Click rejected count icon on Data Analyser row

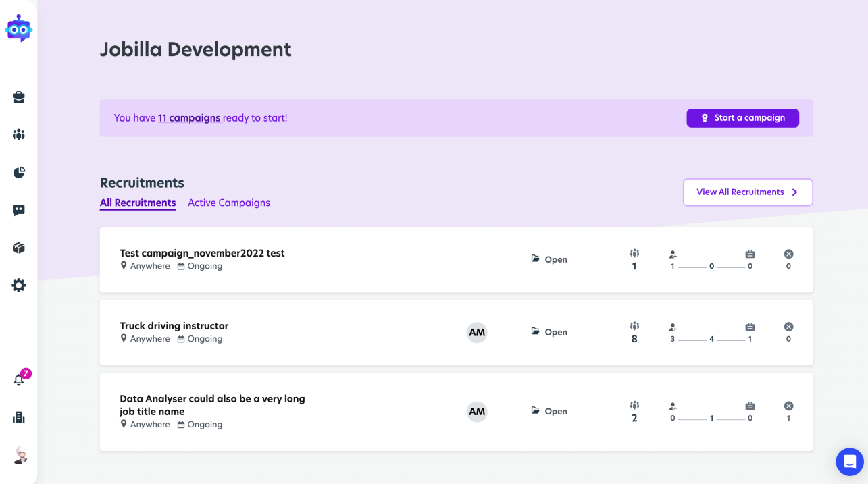click(788, 406)
